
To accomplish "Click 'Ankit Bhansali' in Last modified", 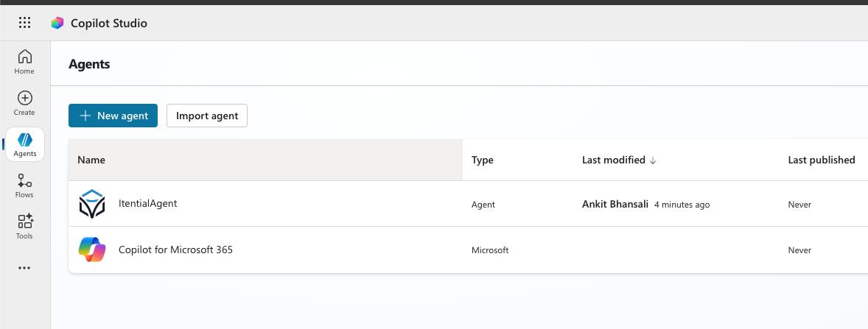I will (x=615, y=204).
